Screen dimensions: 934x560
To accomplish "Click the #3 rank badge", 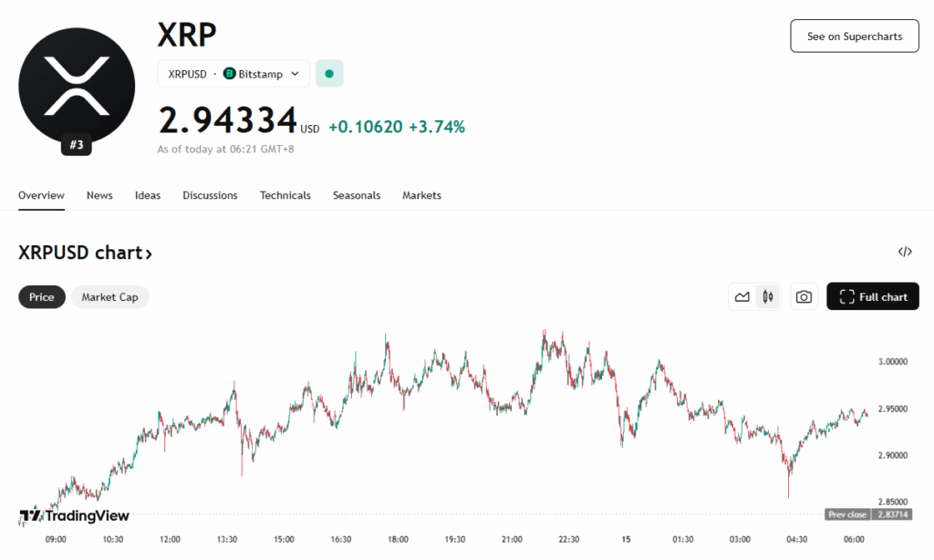I will pyautogui.click(x=77, y=145).
